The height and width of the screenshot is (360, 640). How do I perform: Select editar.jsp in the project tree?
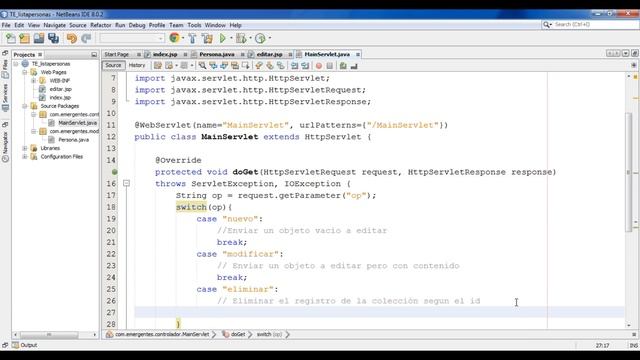pyautogui.click(x=60, y=89)
